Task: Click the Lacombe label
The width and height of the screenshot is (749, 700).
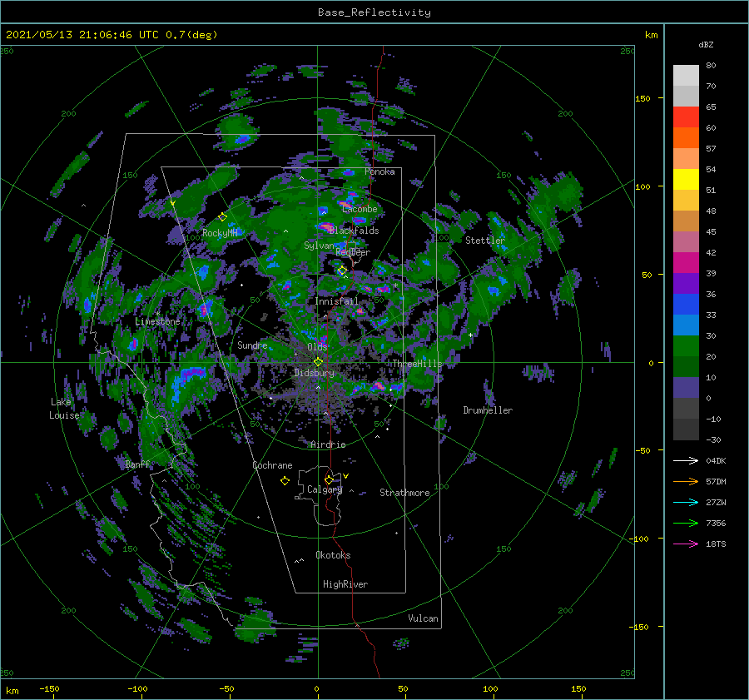Action: (x=360, y=209)
